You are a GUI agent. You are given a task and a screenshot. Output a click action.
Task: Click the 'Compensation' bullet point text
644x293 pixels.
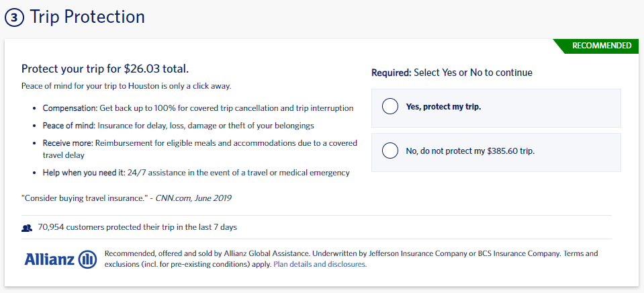198,108
